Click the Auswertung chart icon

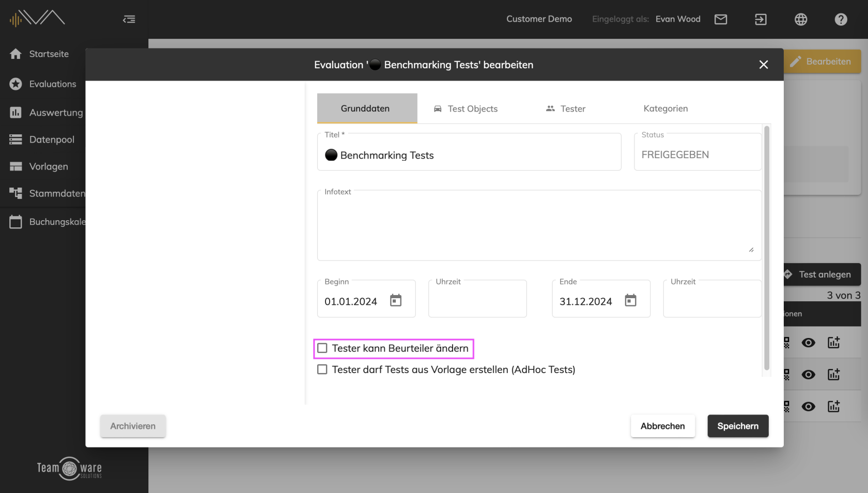tap(16, 112)
